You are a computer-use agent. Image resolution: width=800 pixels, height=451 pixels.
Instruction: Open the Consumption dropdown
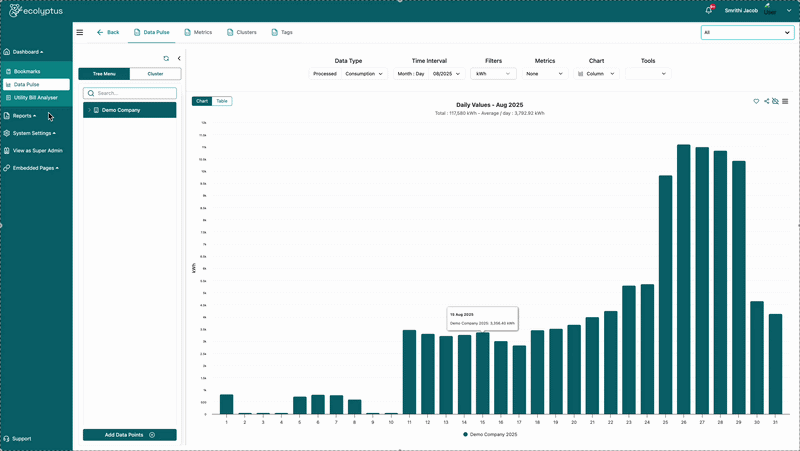[364, 74]
